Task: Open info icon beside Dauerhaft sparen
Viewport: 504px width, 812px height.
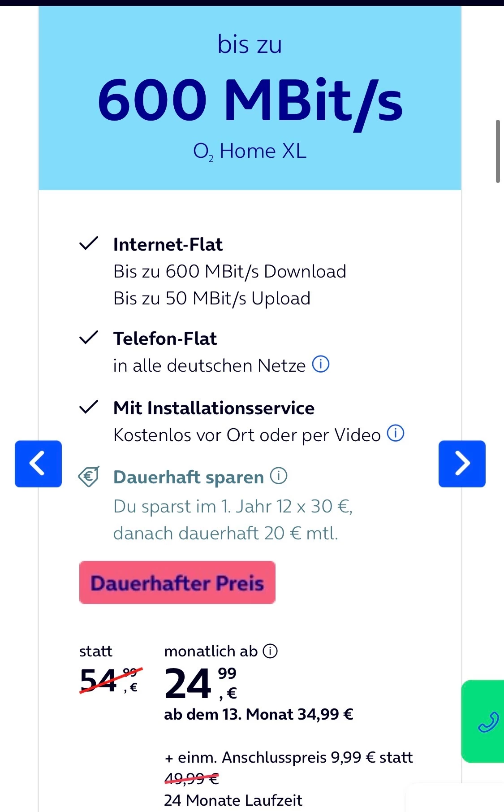Action: tap(279, 476)
